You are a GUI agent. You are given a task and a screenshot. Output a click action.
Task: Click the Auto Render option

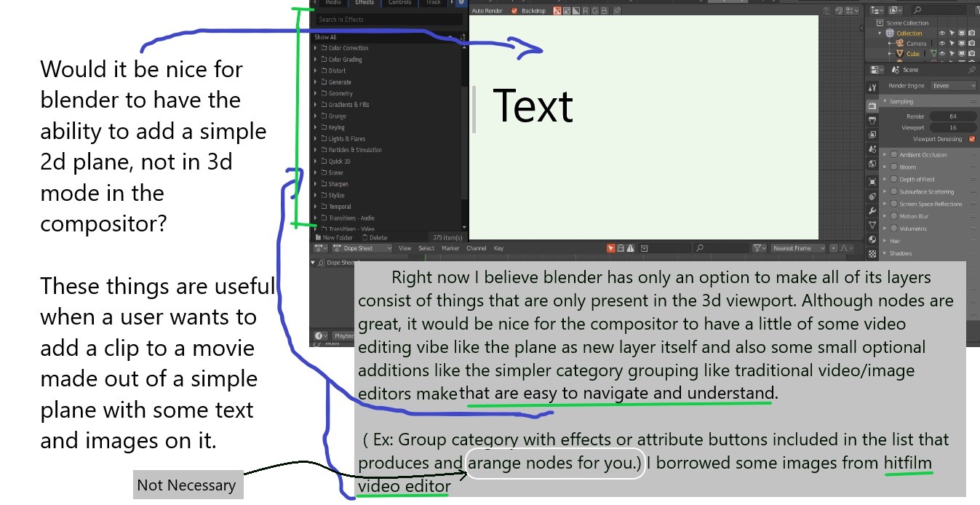(487, 11)
